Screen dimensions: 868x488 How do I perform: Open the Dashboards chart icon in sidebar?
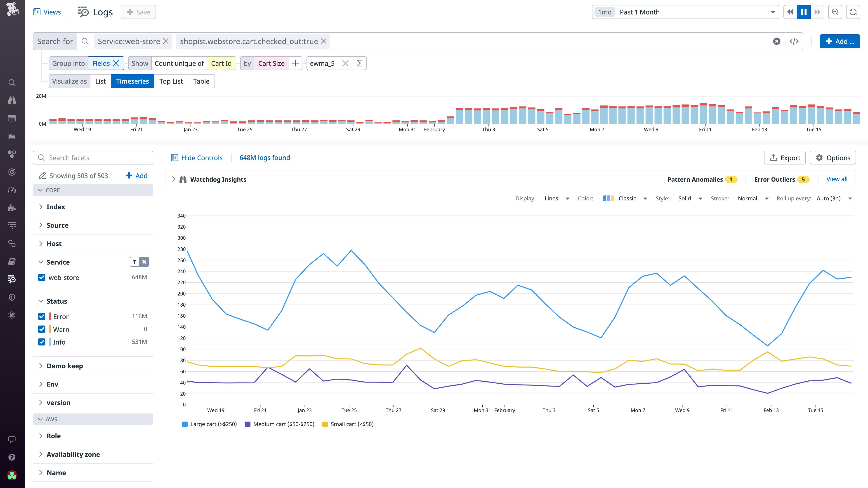point(12,136)
